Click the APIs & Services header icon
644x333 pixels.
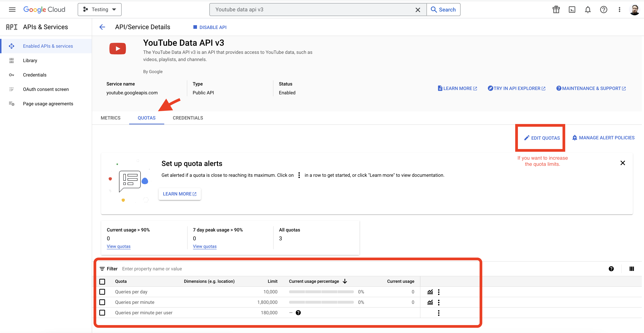12,27
